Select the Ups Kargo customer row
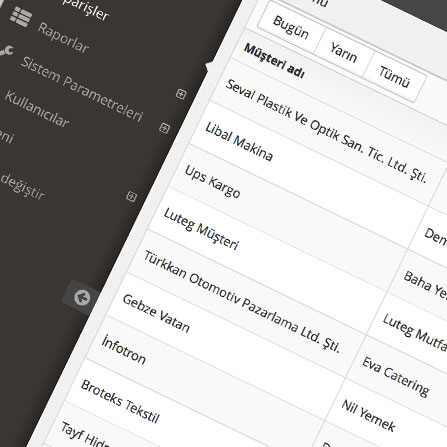 [212, 181]
